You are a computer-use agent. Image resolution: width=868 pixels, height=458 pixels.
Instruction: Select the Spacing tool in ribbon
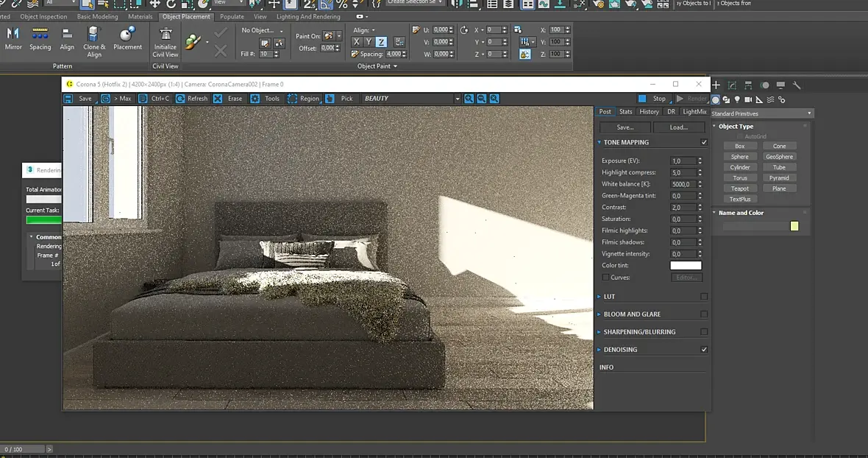tap(40, 35)
